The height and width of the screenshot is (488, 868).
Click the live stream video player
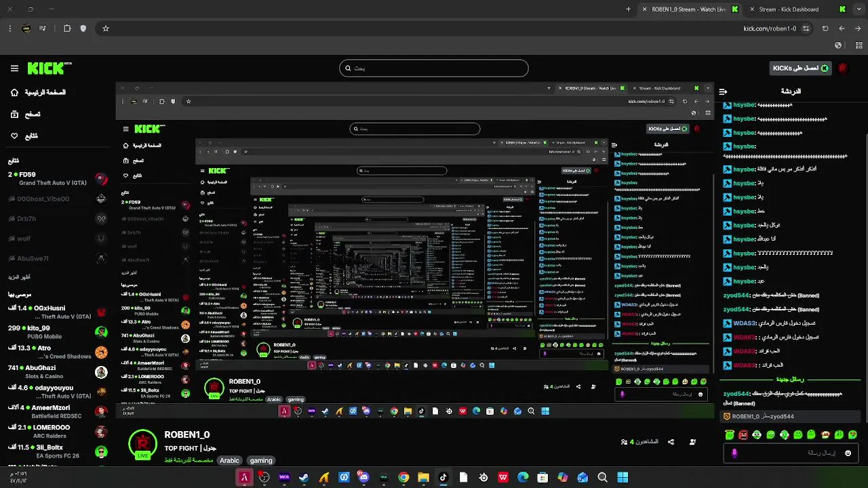point(414,251)
